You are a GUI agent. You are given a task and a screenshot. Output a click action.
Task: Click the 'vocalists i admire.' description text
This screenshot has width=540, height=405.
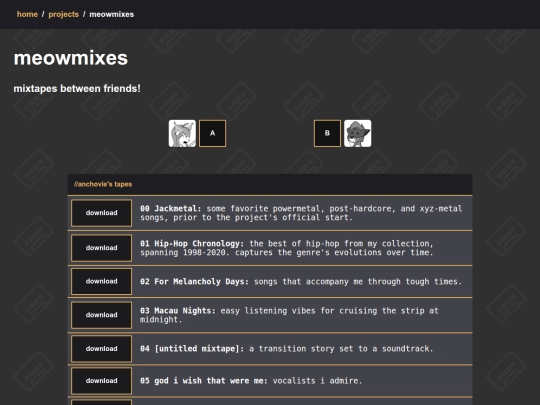[x=318, y=381]
